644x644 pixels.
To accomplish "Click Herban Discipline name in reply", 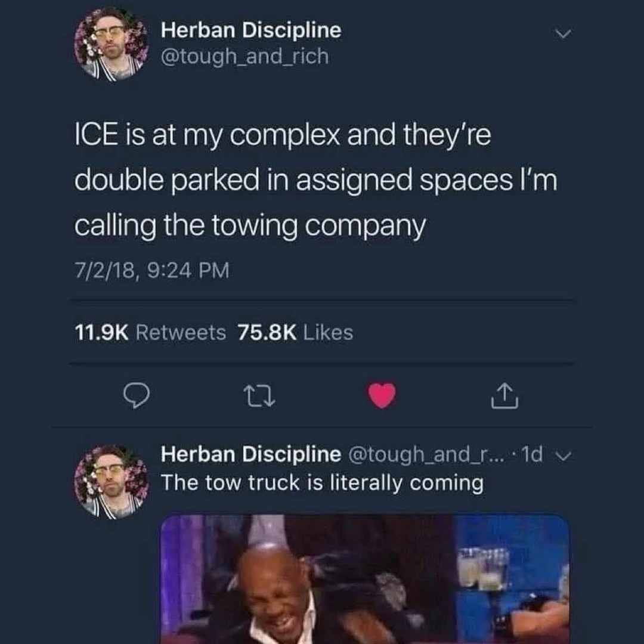I will 250,454.
